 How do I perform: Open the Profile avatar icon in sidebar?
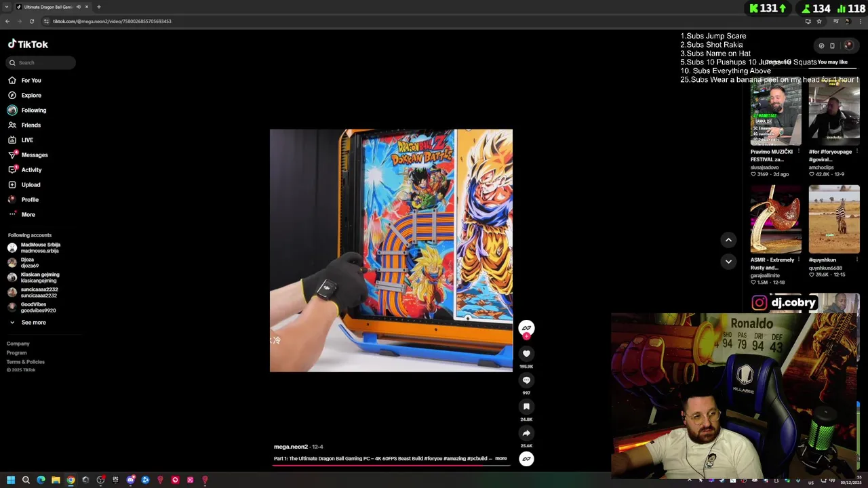point(12,199)
